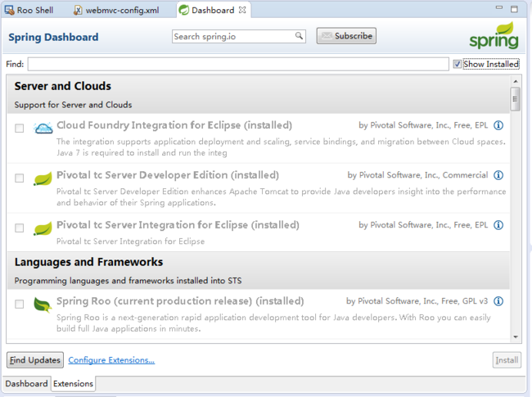Switch to the Roo Shell tab

tap(29, 10)
